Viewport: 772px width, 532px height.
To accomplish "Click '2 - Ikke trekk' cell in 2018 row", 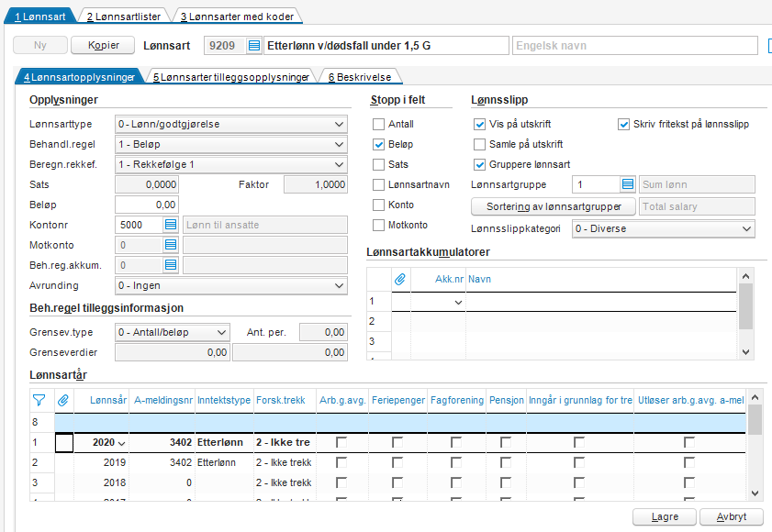I will 285,482.
